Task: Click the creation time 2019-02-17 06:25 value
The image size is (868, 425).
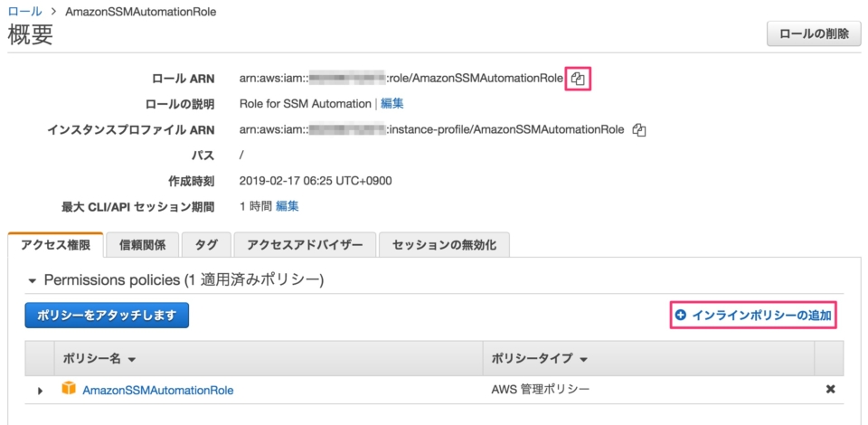Action: click(316, 181)
